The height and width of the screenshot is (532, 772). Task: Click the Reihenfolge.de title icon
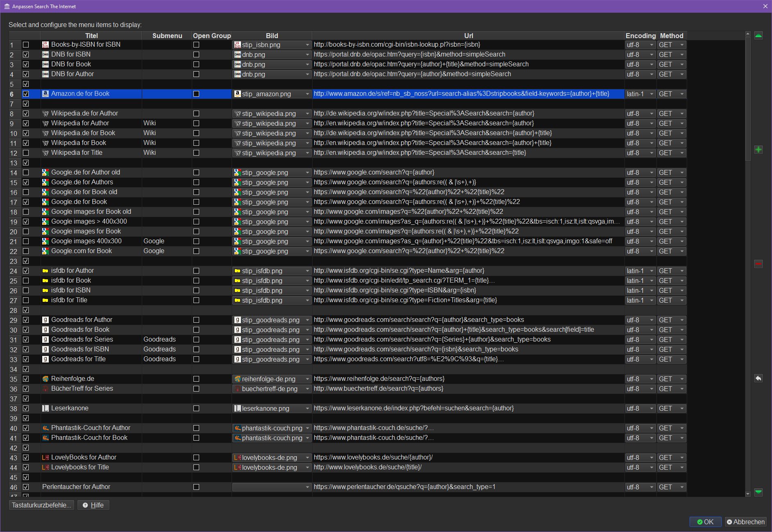45,379
